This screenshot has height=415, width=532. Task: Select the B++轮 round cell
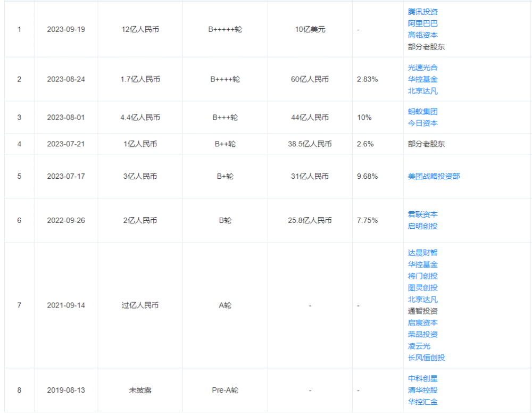[x=225, y=144]
